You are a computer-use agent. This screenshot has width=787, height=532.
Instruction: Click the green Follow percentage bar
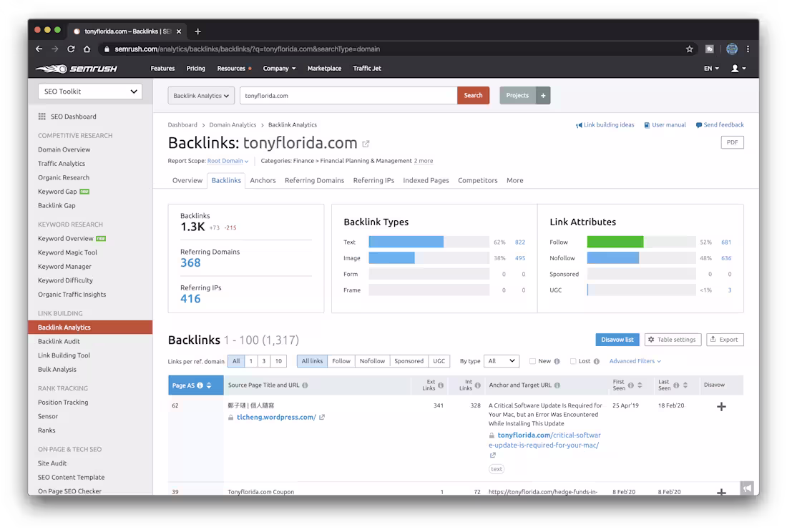tap(615, 242)
